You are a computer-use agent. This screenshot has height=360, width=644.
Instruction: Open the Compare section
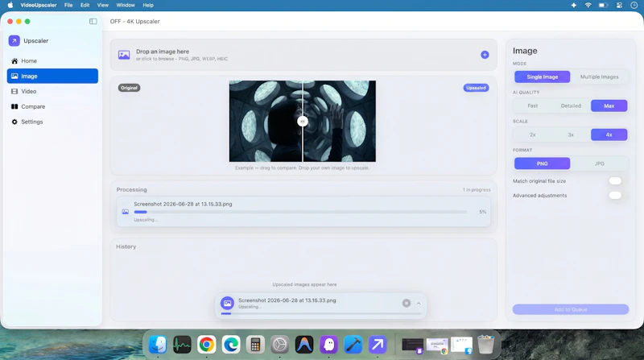tap(52, 106)
